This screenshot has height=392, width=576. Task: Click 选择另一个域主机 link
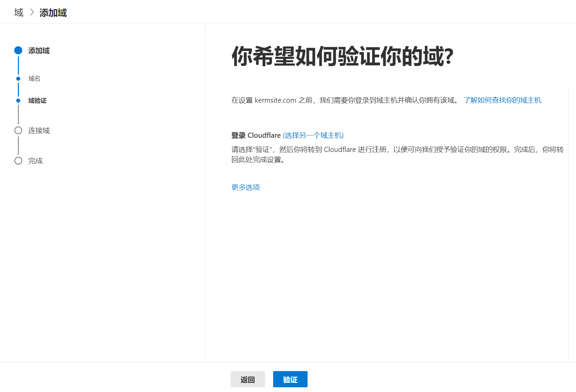point(313,135)
